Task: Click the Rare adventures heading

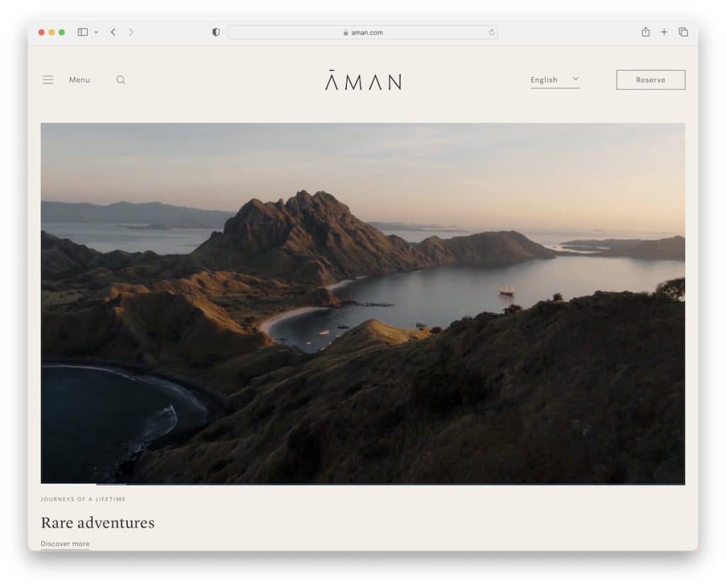Action: (x=98, y=523)
